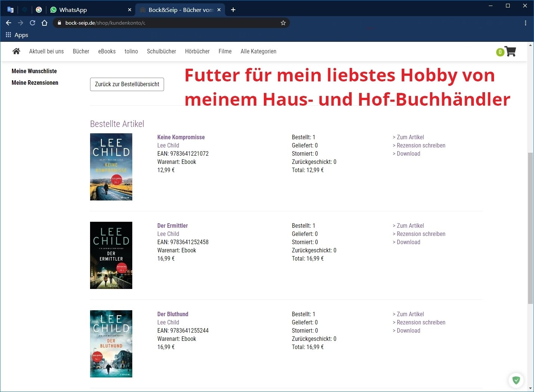Click Lee Child author under Keine Kompromisse

168,145
